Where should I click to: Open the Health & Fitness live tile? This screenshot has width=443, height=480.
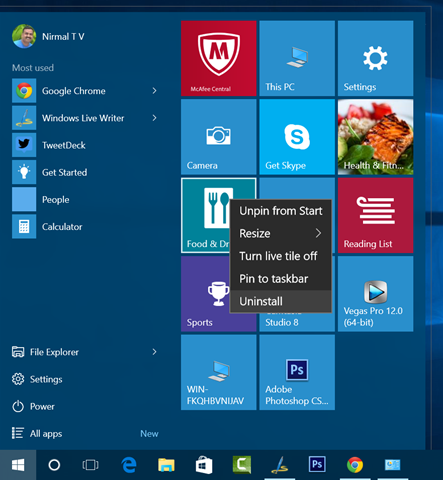pos(375,137)
